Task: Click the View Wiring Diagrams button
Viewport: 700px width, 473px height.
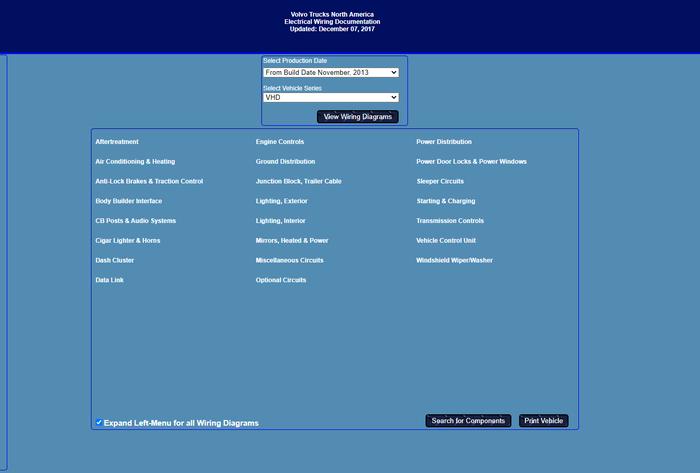Action: [357, 117]
